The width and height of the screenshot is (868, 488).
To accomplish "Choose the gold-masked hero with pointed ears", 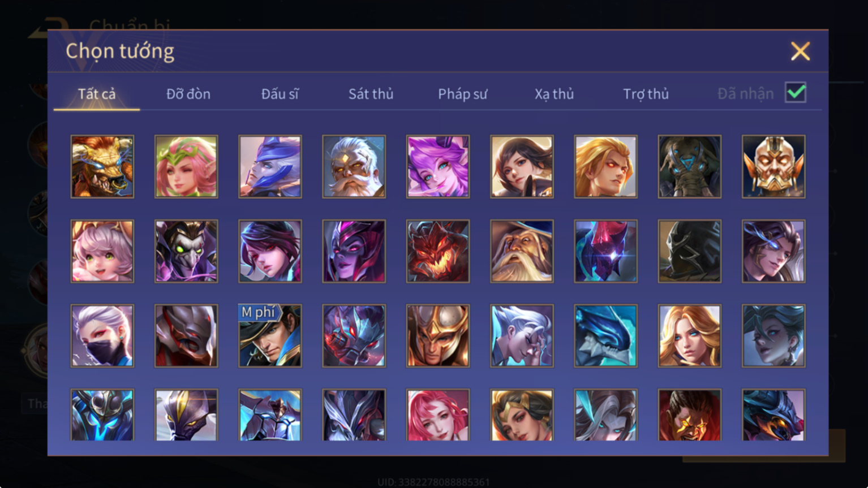I will coord(774,166).
